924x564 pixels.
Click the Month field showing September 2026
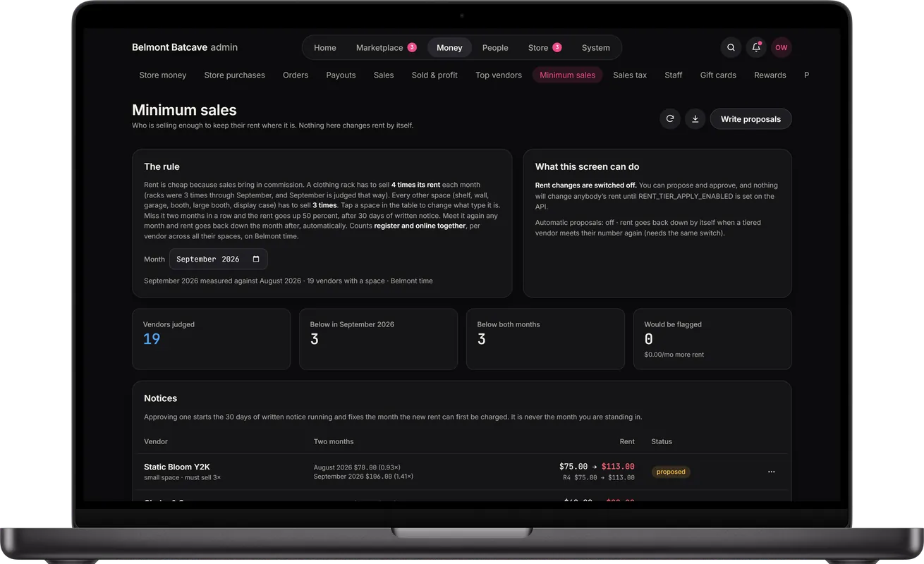click(218, 259)
